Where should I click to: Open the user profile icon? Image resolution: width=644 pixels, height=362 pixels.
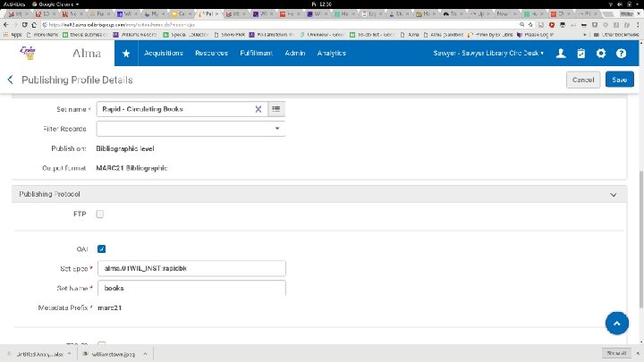(561, 54)
